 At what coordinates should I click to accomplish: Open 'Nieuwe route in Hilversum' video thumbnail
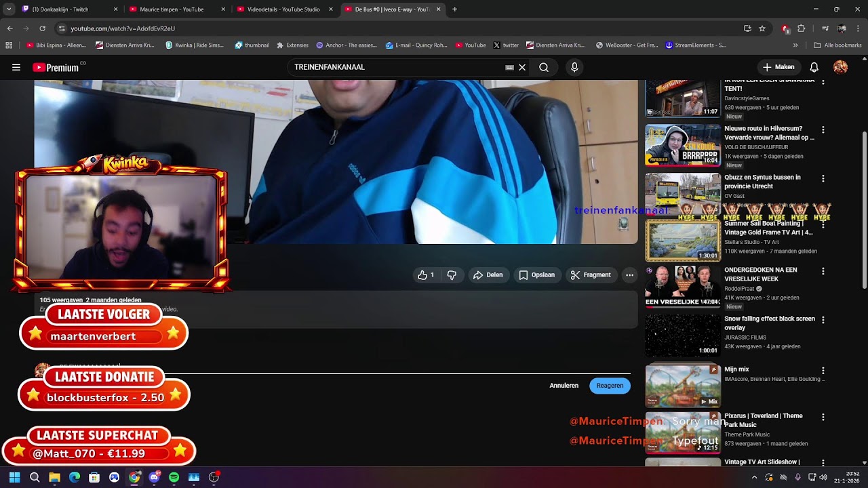(x=683, y=145)
